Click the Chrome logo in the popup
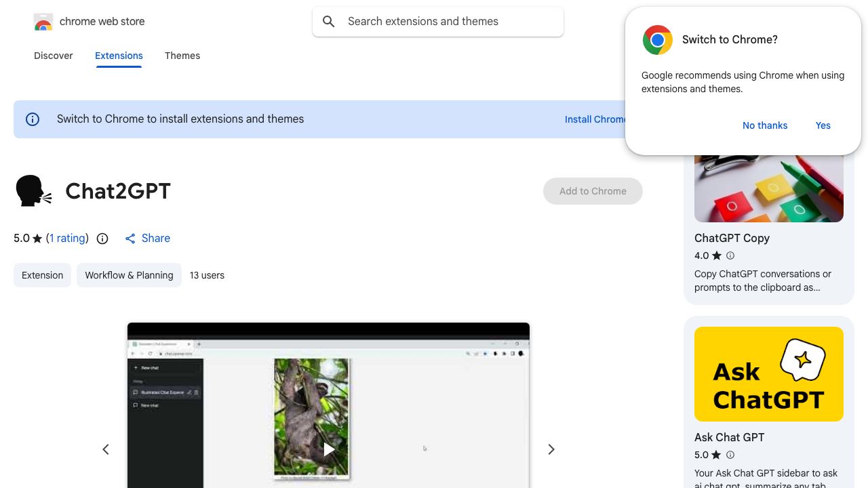Screen dimensions: 868x488 [658, 40]
